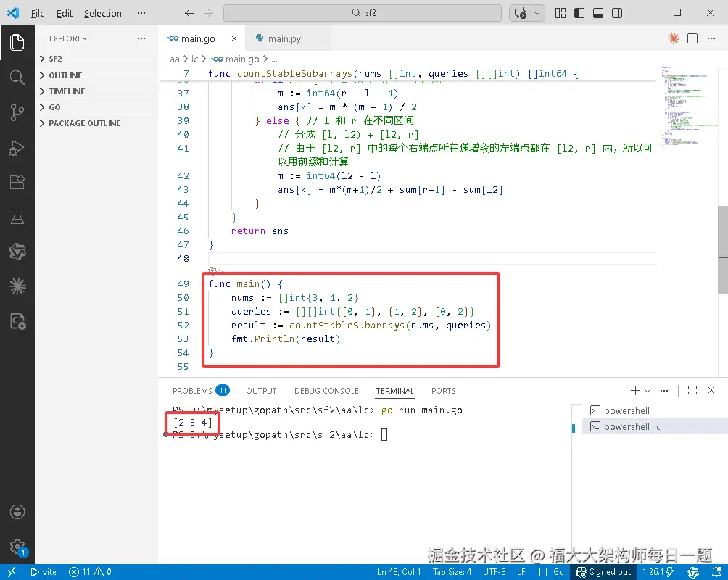Click the Copilot chat icon in title bar

coord(521,13)
